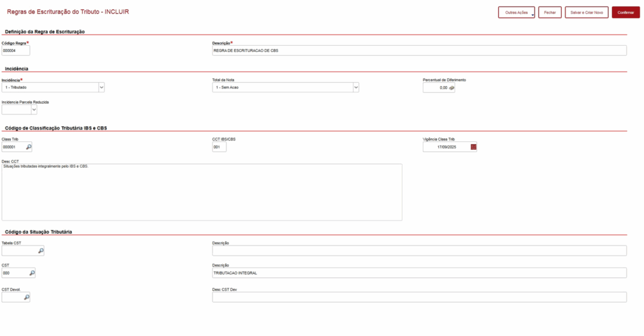This screenshot has width=644, height=336.
Task: Click the Tabela CST Descrição field
Action: 419,251
